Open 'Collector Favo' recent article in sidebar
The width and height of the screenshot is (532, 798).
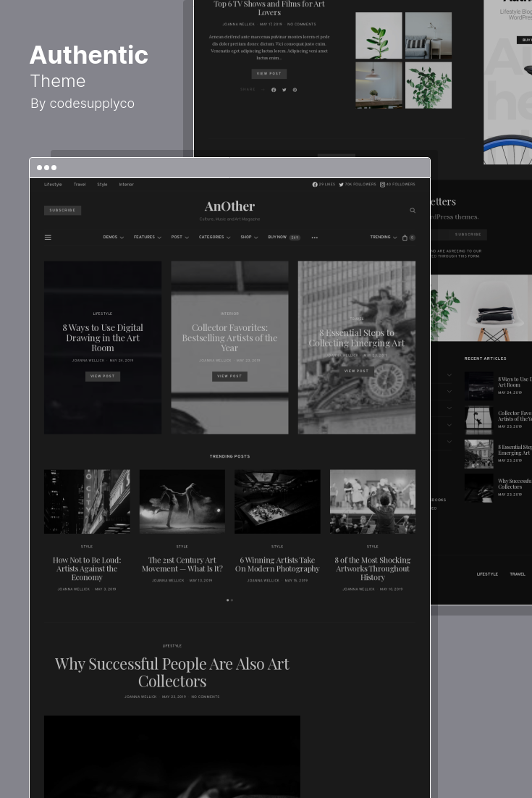[515, 416]
